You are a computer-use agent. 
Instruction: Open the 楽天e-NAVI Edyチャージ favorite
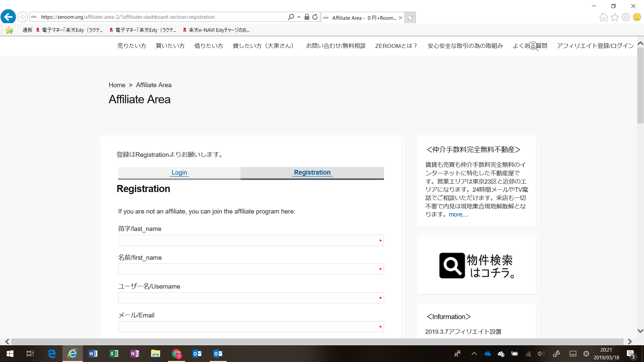coord(216,30)
